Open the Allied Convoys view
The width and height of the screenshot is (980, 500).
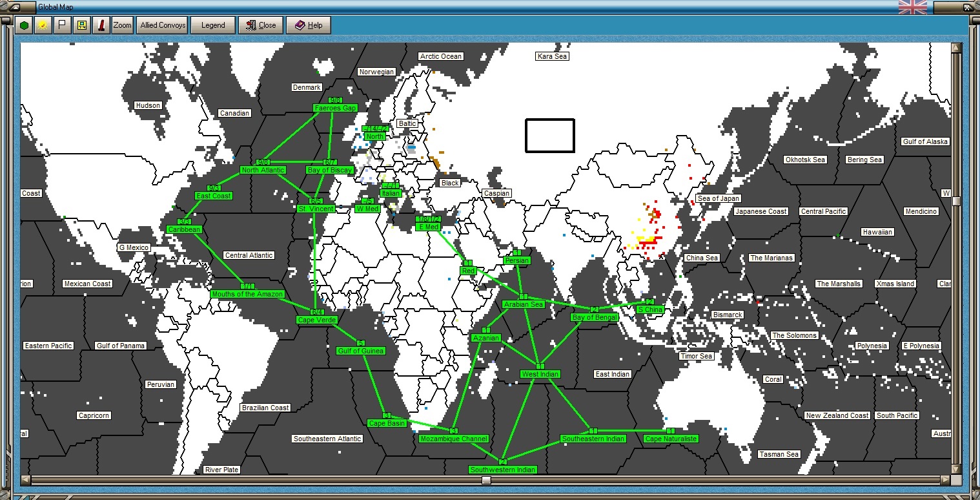(x=163, y=25)
